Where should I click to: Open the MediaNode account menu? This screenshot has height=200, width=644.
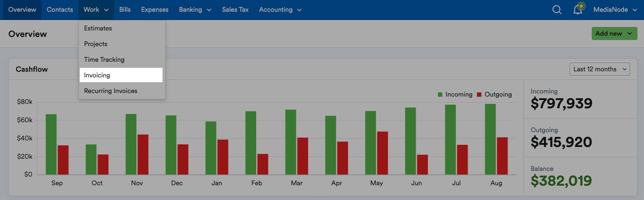(x=616, y=10)
